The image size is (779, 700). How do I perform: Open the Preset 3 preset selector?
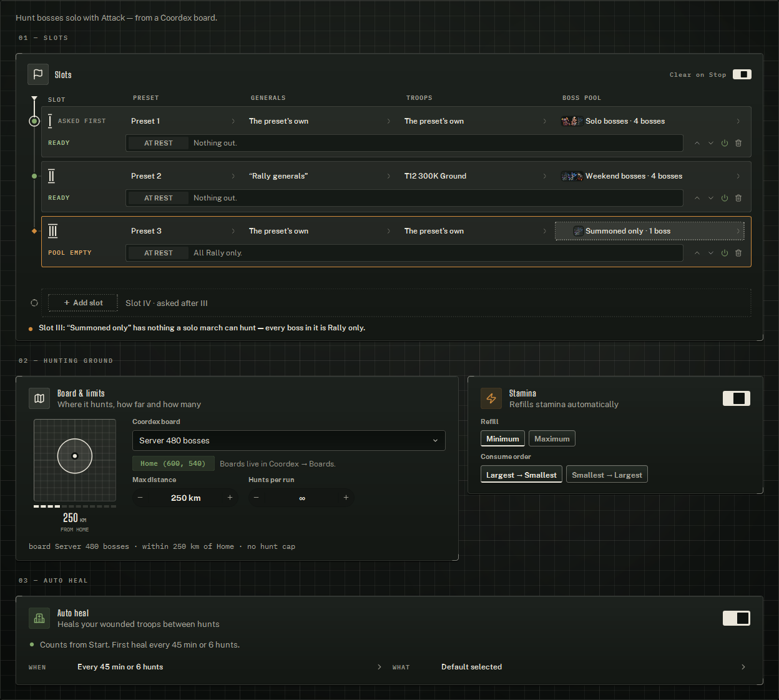tap(184, 231)
